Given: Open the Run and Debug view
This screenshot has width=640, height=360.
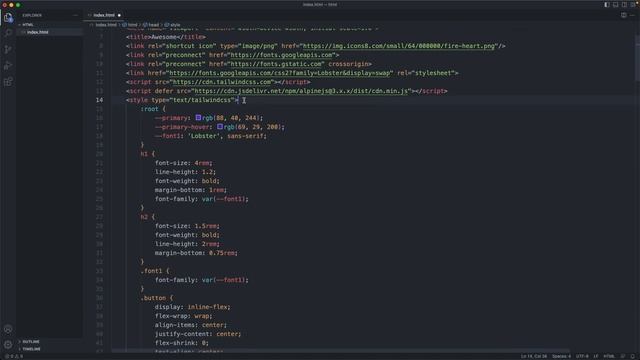Looking at the screenshot, I should pyautogui.click(x=8, y=65).
